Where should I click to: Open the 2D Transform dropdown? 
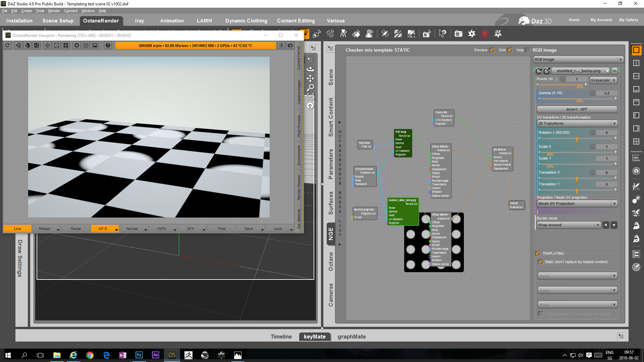(x=577, y=123)
